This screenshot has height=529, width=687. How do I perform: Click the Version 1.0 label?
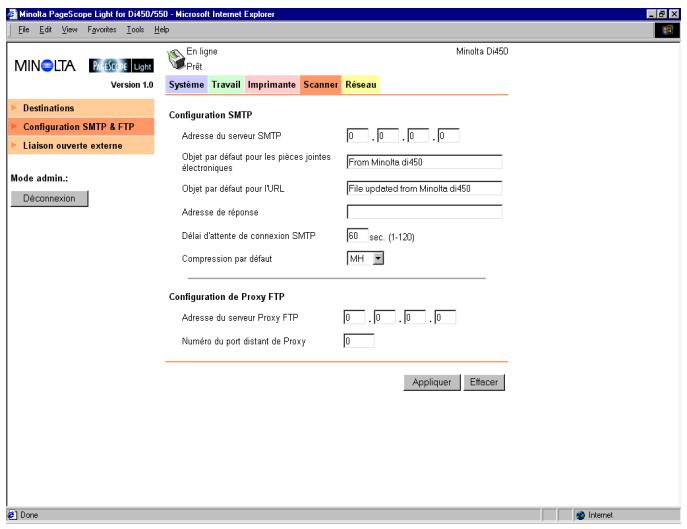tap(132, 85)
